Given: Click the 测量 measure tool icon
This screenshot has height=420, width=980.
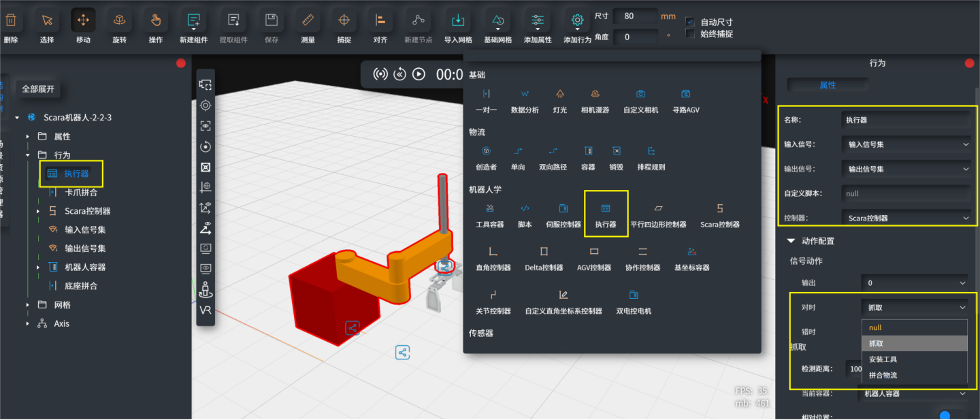Looking at the screenshot, I should [308, 20].
